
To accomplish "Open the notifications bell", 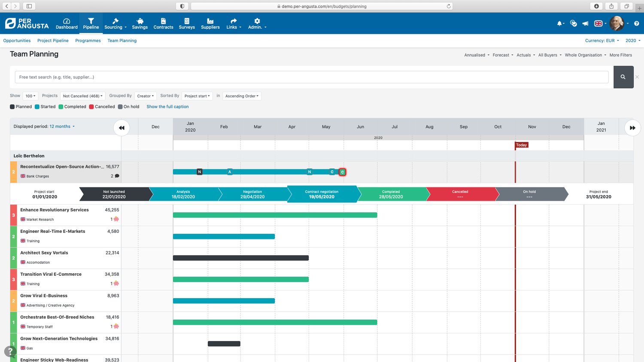I will tap(559, 24).
